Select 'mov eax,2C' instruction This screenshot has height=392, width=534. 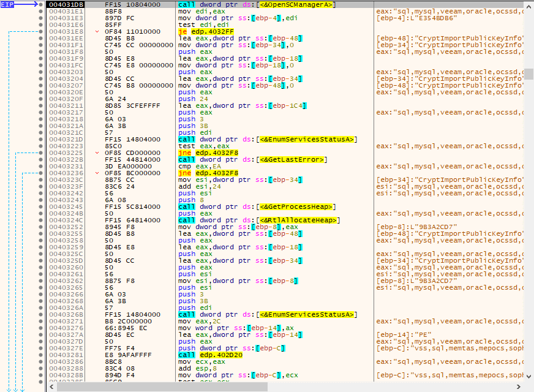[x=200, y=321]
